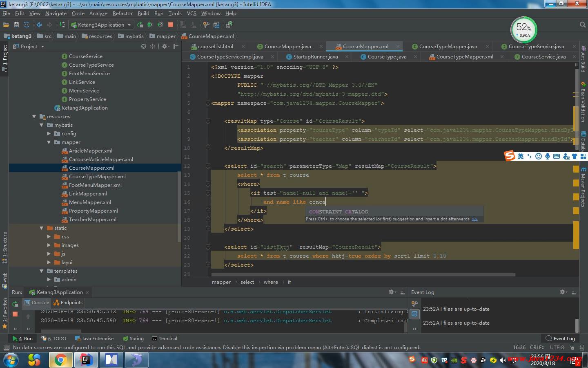Toggle the 1: Project tool strip button
This screenshot has width=588, height=368.
click(4, 58)
